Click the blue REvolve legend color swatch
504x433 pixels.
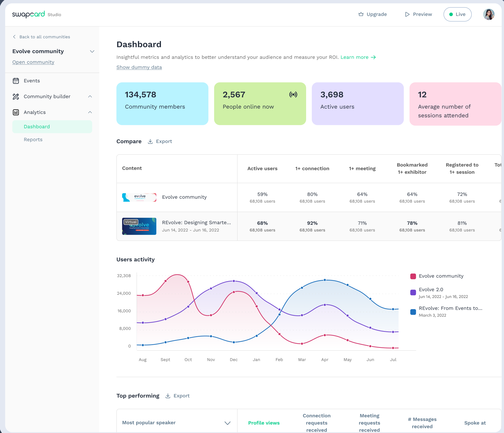coord(413,312)
